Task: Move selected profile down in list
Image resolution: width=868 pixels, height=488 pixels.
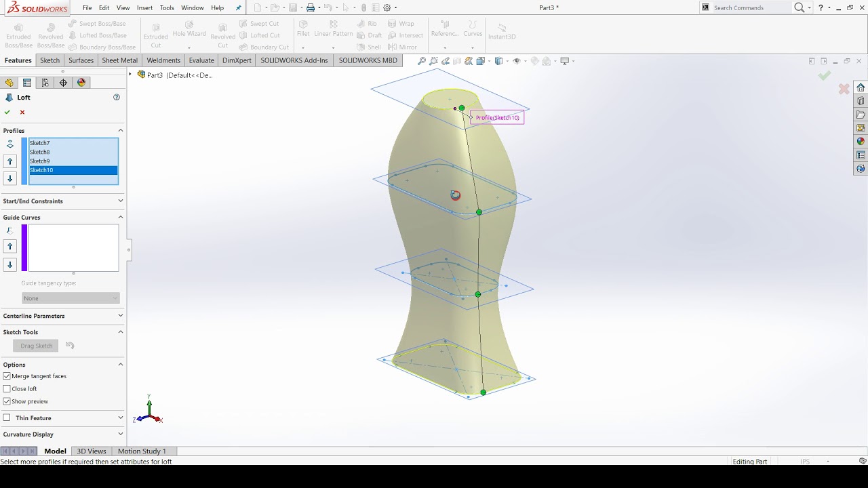Action: tap(9, 179)
